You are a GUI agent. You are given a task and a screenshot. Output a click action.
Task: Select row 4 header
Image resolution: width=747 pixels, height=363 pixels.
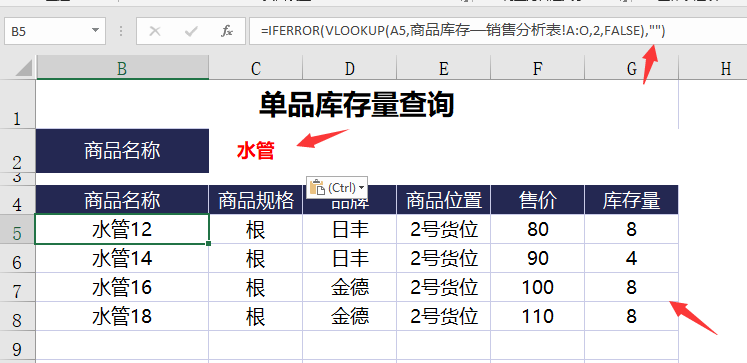18,200
